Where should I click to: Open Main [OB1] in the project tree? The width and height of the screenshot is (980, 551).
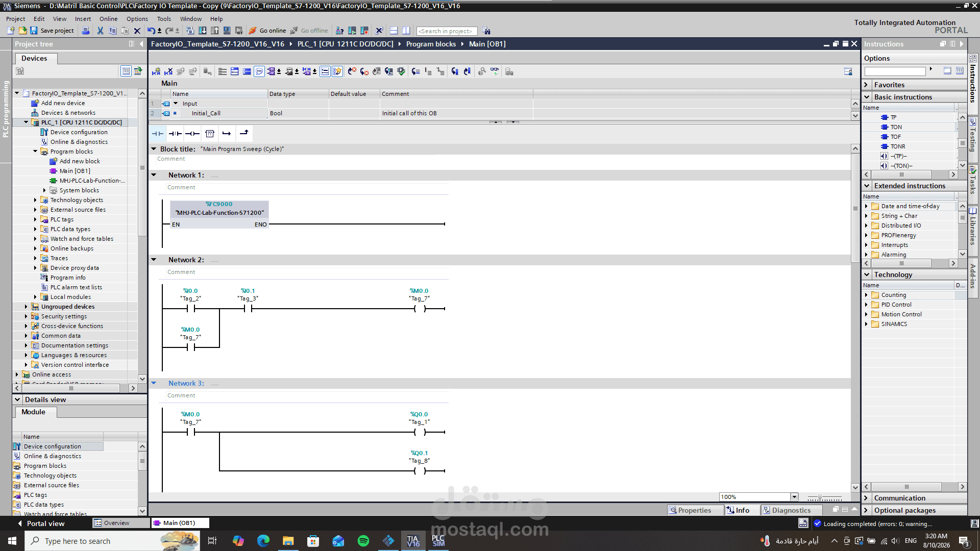click(75, 171)
